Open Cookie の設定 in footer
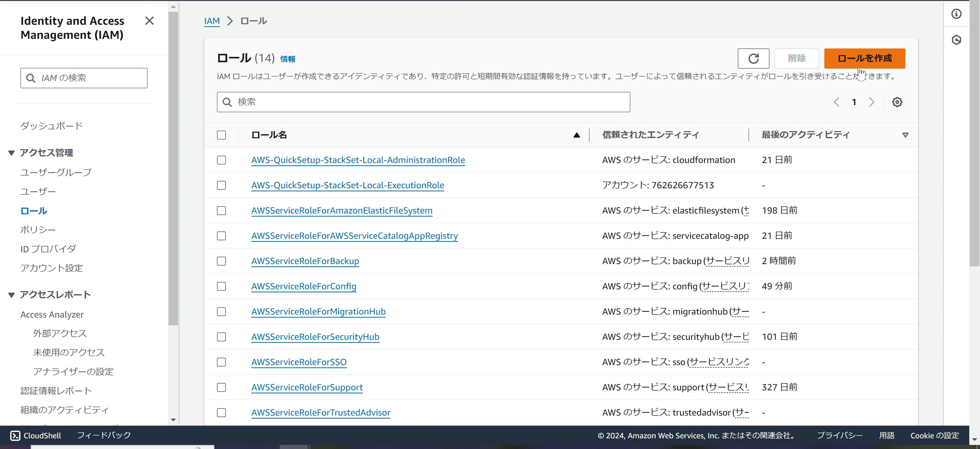Image resolution: width=980 pixels, height=449 pixels. (x=934, y=436)
